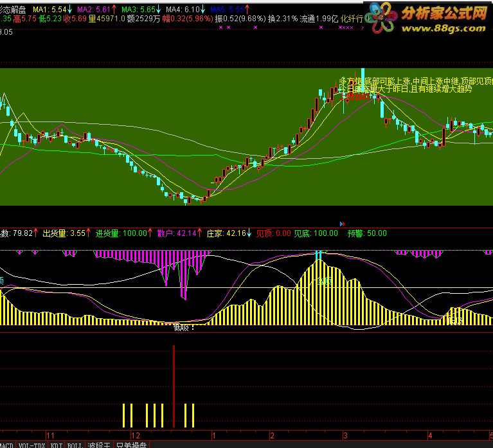Click the 见顶: 0.00 indicator value
493x448 pixels.
pyautogui.click(x=273, y=233)
